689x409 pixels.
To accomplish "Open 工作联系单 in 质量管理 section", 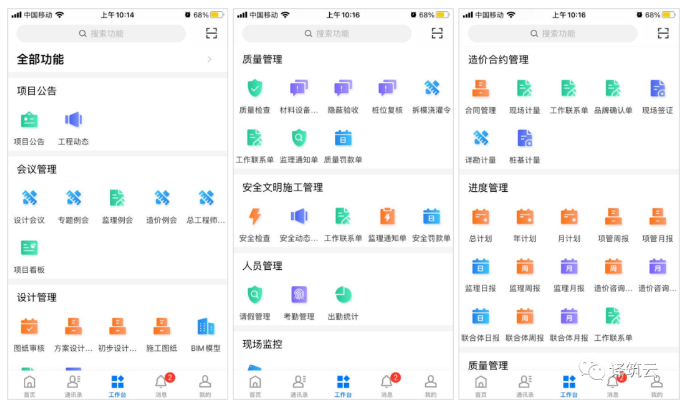I will [x=255, y=138].
